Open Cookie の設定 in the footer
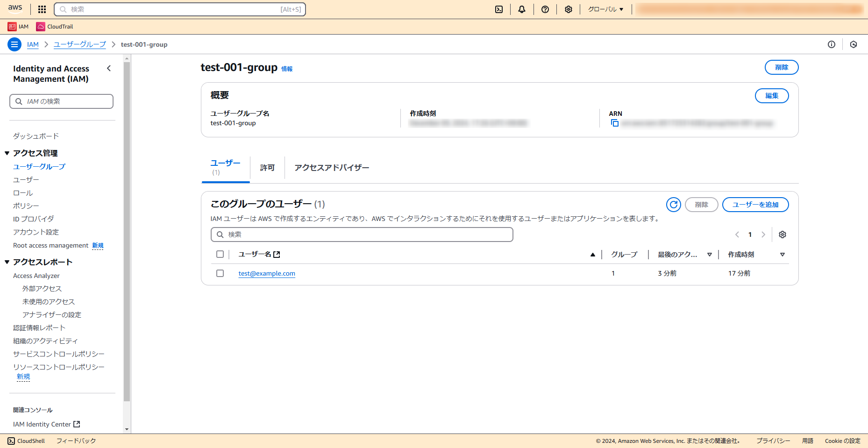This screenshot has height=448, width=868. (842, 441)
